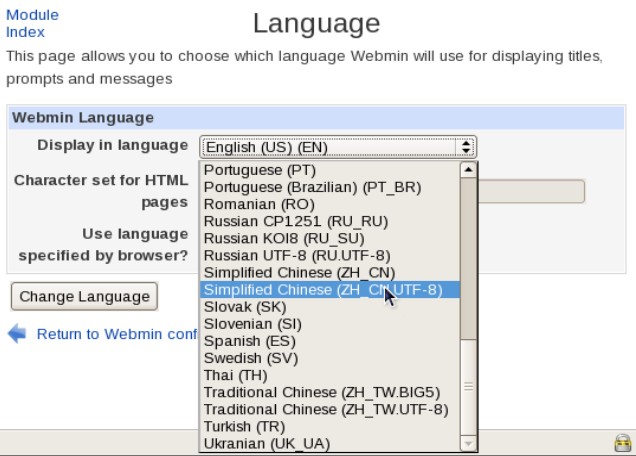Viewport: 636px width, 456px height.
Task: Select highlighted Simplified Chinese (ZH_CN.UTF-8)
Action: tap(330, 290)
